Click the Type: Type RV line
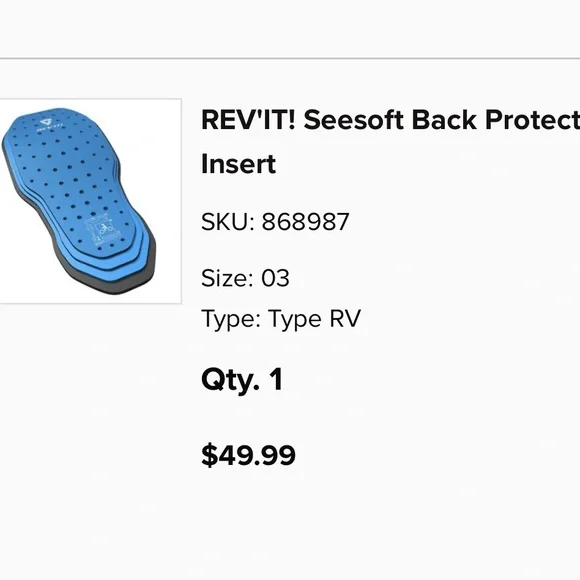 pyautogui.click(x=281, y=319)
